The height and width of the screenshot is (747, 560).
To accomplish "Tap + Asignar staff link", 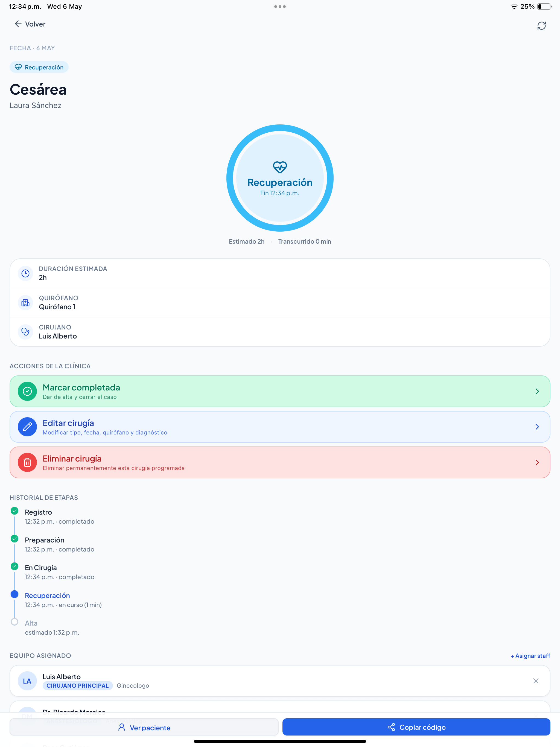I will [530, 656].
